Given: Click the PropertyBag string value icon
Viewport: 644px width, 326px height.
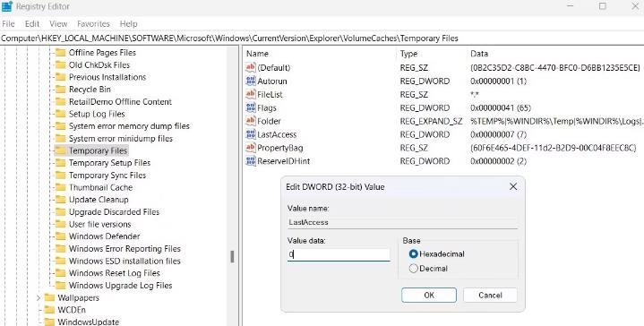Looking at the screenshot, I should click(x=251, y=148).
